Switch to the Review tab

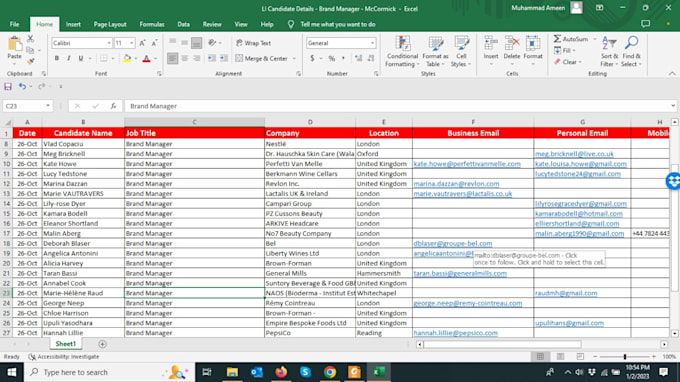(x=212, y=24)
